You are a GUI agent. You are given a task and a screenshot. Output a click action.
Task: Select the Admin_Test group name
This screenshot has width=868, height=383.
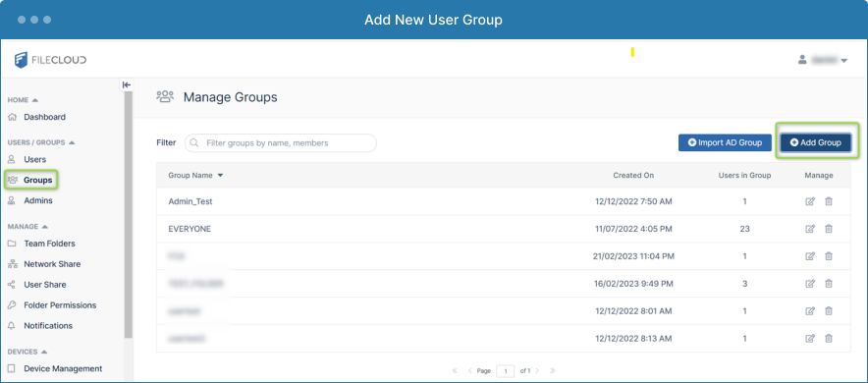(190, 201)
